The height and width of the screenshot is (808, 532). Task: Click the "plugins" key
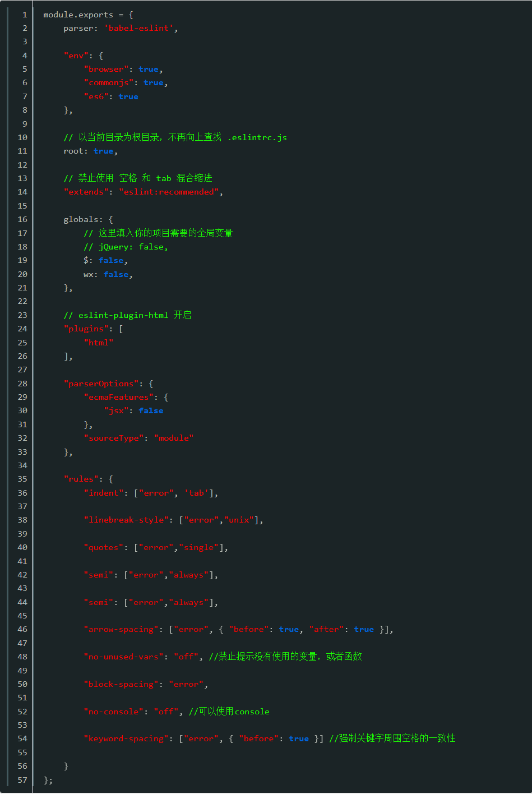point(86,329)
